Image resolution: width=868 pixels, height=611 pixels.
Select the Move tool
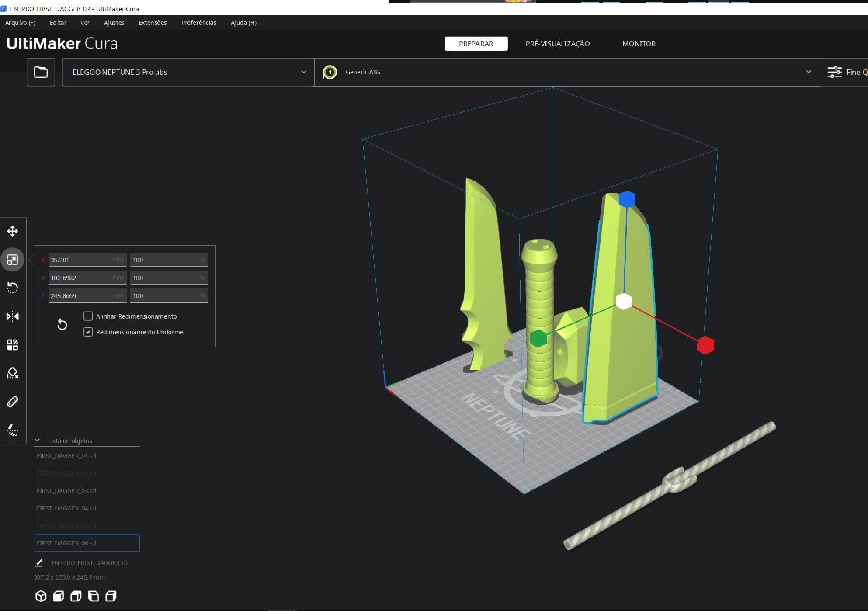pos(13,231)
